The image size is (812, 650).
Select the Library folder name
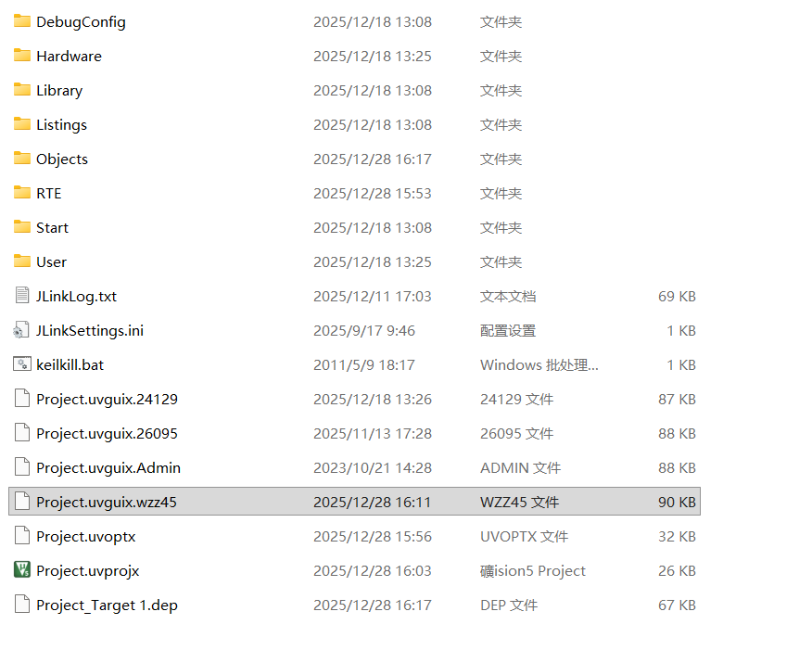pyautogui.click(x=59, y=91)
